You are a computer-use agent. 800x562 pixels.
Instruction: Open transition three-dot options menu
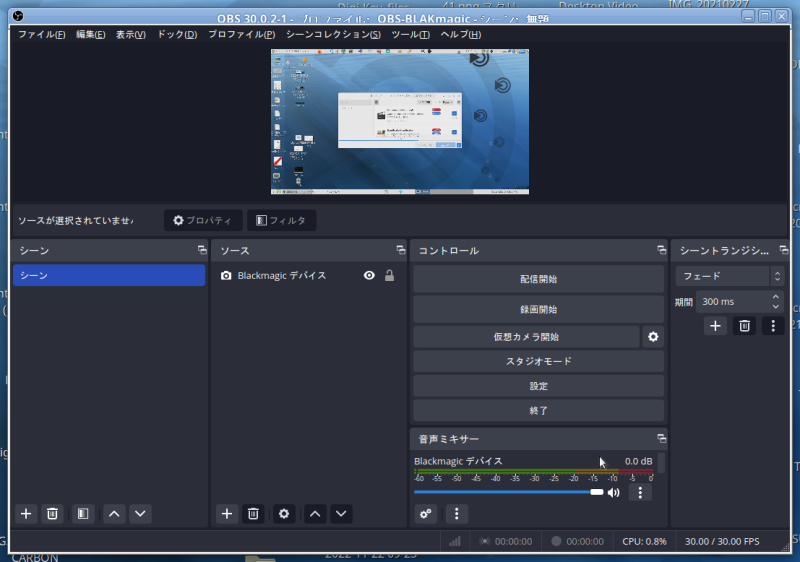point(772,326)
